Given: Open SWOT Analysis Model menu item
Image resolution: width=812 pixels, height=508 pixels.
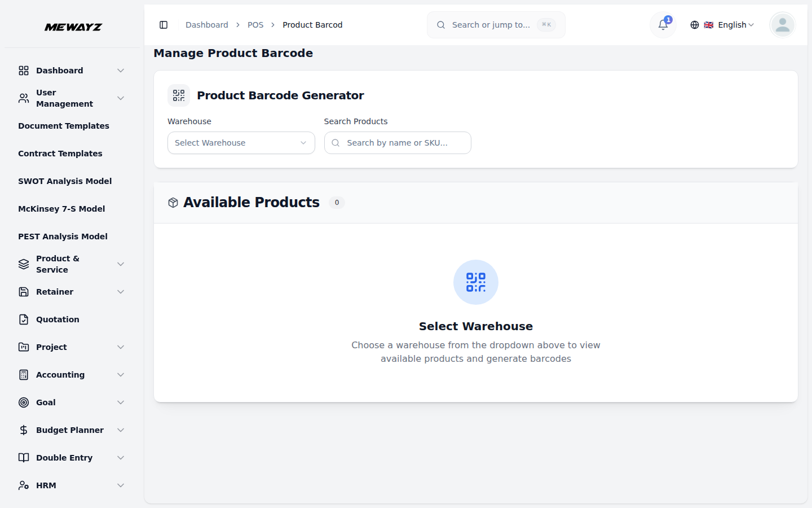Looking at the screenshot, I should click(x=65, y=181).
